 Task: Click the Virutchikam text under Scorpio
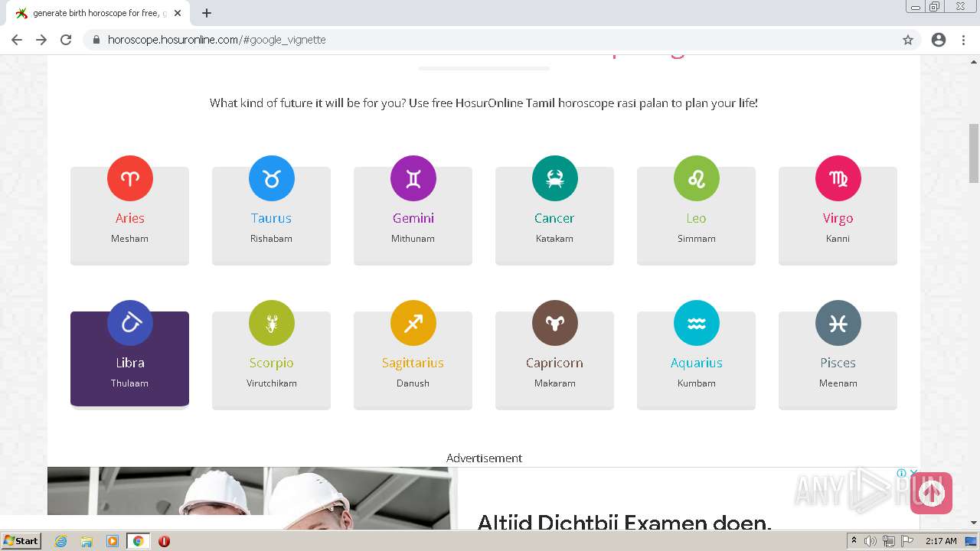pyautogui.click(x=271, y=383)
